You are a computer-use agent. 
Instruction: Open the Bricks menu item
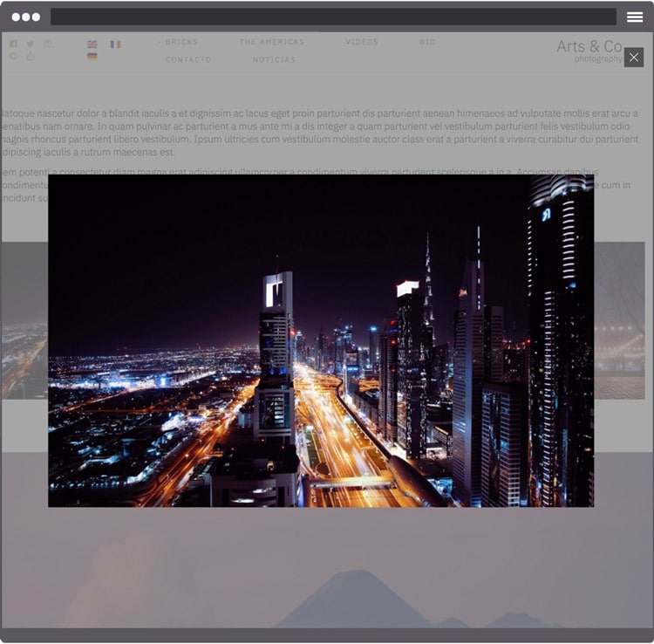(181, 42)
